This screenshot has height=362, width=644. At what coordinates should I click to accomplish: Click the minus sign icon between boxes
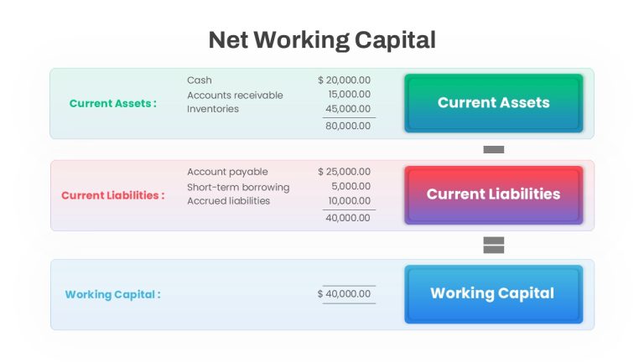pyautogui.click(x=493, y=149)
